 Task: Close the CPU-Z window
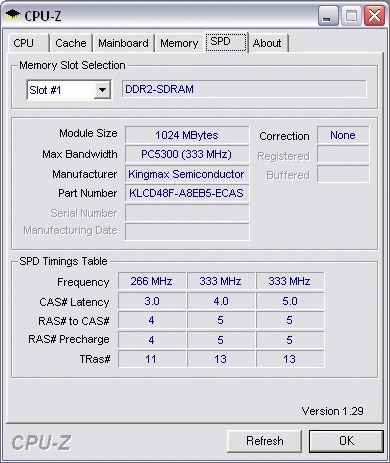pyautogui.click(x=374, y=15)
